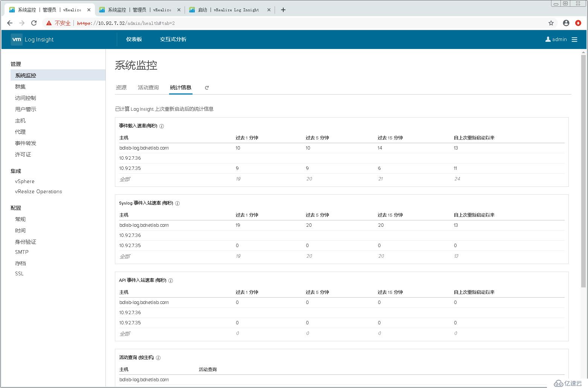Open vRealize Operations in the sidebar
The width and height of the screenshot is (588, 388).
pyautogui.click(x=38, y=191)
